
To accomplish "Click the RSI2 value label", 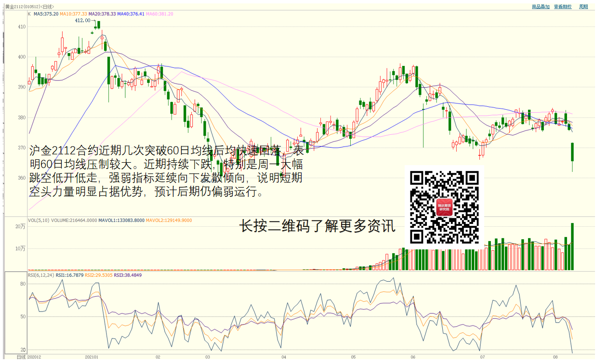I will (99, 275).
